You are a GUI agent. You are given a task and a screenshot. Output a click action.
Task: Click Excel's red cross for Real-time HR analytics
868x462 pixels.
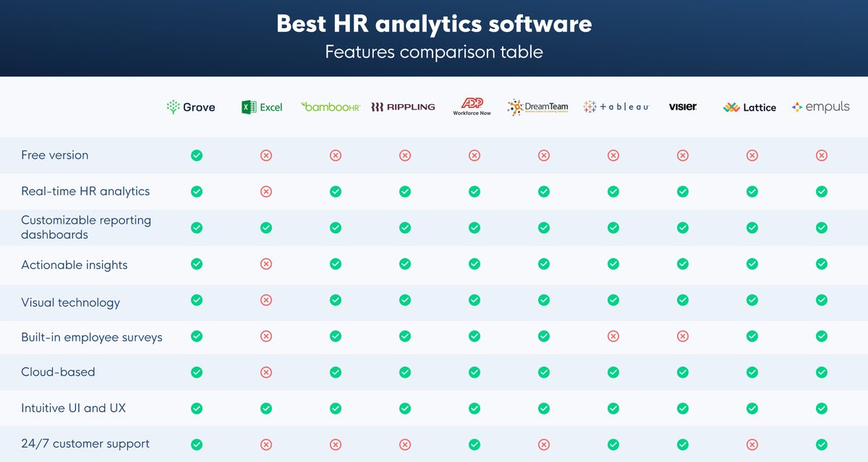[266, 192]
